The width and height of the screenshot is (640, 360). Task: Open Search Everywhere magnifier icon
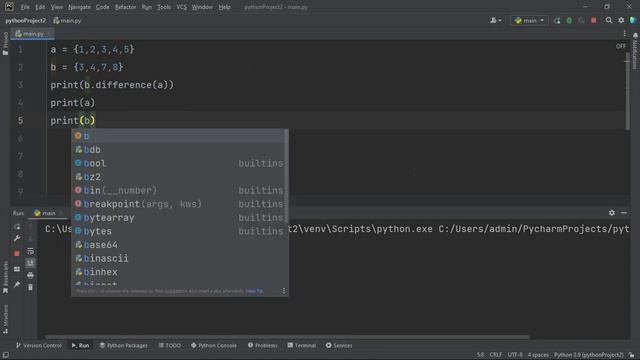(x=609, y=20)
